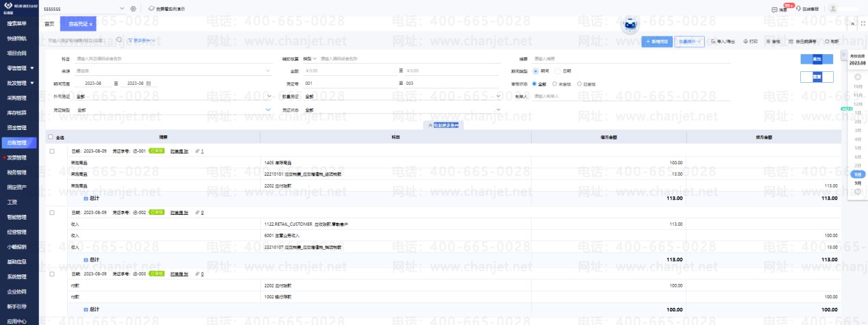Click the attachment paperclip of voucher 记-002
This screenshot has height=325, width=868.
coord(197,213)
